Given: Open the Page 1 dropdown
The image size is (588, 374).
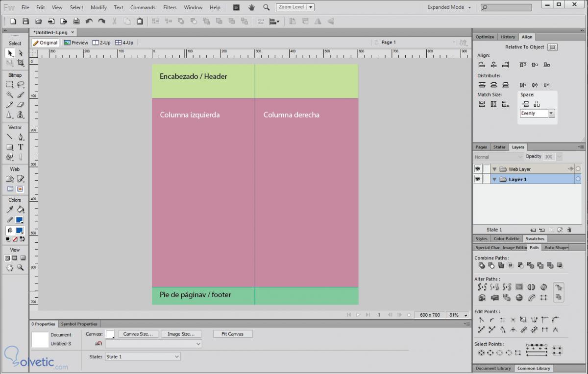Looking at the screenshot, I should (415, 43).
